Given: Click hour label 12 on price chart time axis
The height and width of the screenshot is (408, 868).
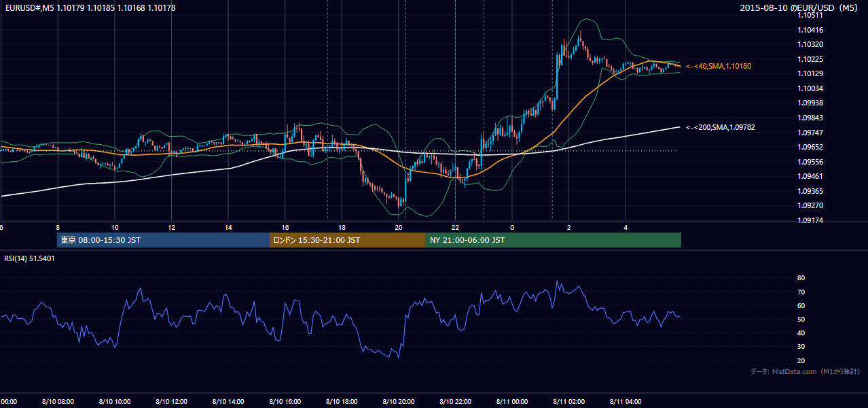Looking at the screenshot, I should click(172, 228).
